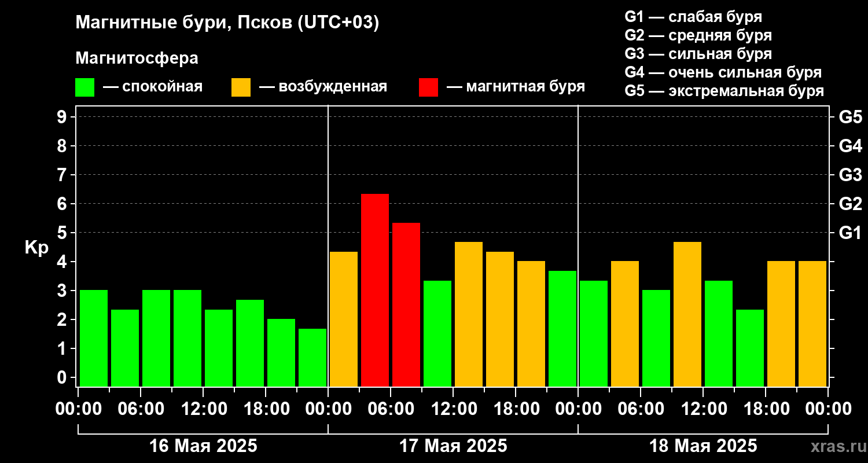Click the 'G1 — слабая буря' legend line
Viewport: 868px width, 463px height.
pyautogui.click(x=693, y=16)
